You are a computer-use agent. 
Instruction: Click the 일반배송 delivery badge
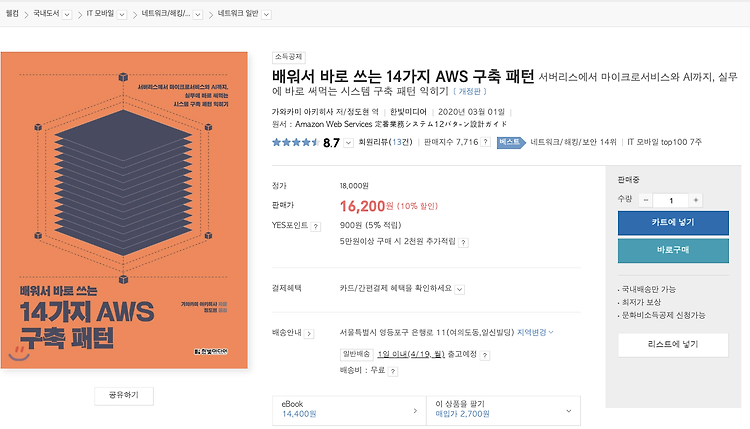click(x=357, y=354)
